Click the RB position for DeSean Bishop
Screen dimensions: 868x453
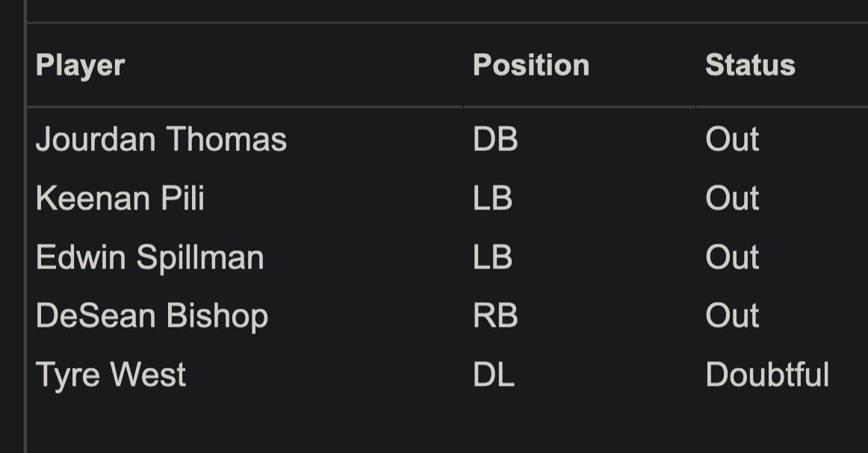(495, 316)
